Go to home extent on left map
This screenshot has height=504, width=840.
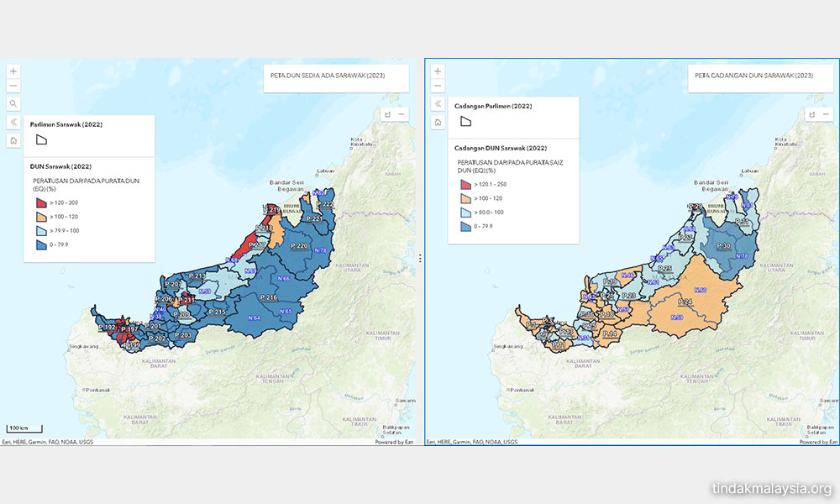(x=13, y=140)
